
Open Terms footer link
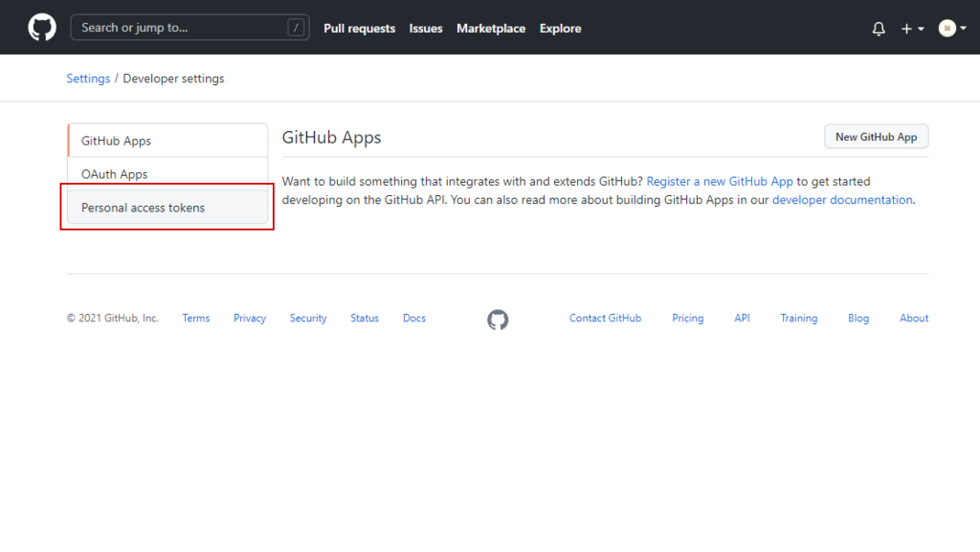tap(195, 318)
